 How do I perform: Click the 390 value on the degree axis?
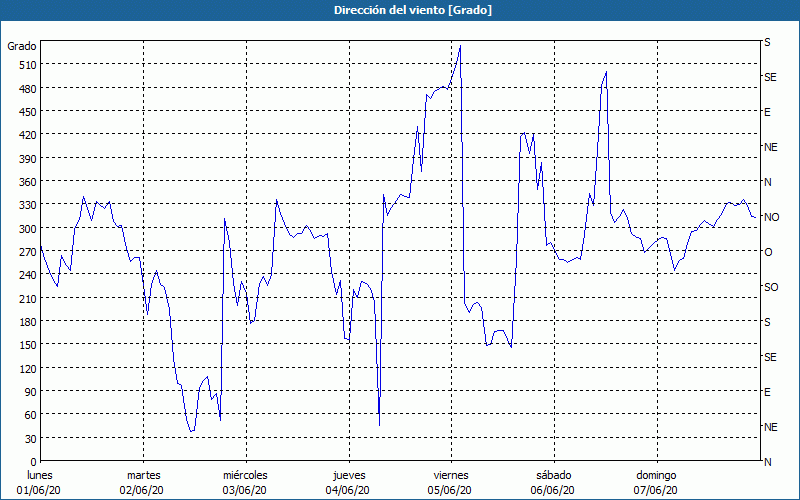point(28,159)
